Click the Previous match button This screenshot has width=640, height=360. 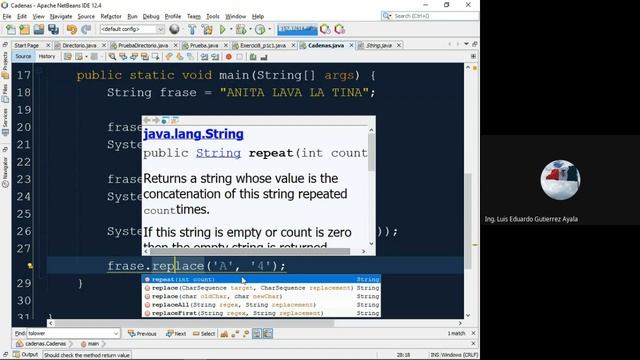click(142, 333)
